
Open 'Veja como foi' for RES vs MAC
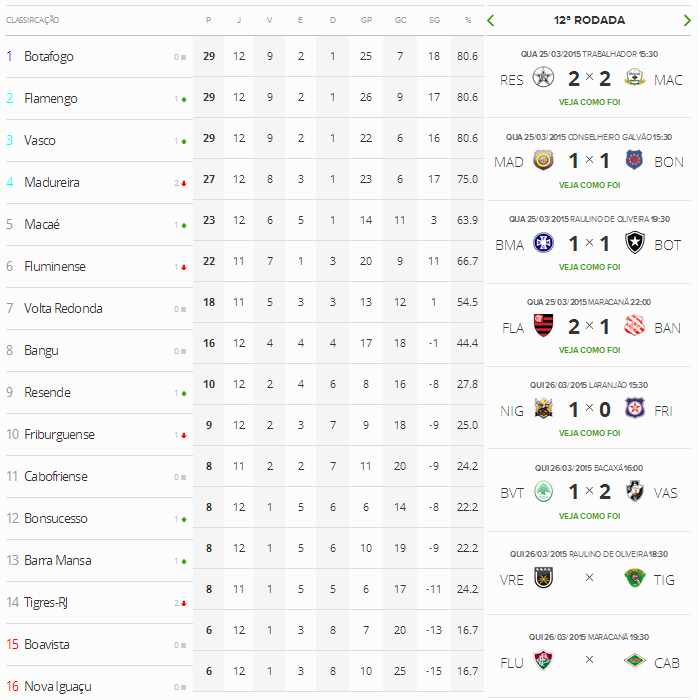coord(589,102)
